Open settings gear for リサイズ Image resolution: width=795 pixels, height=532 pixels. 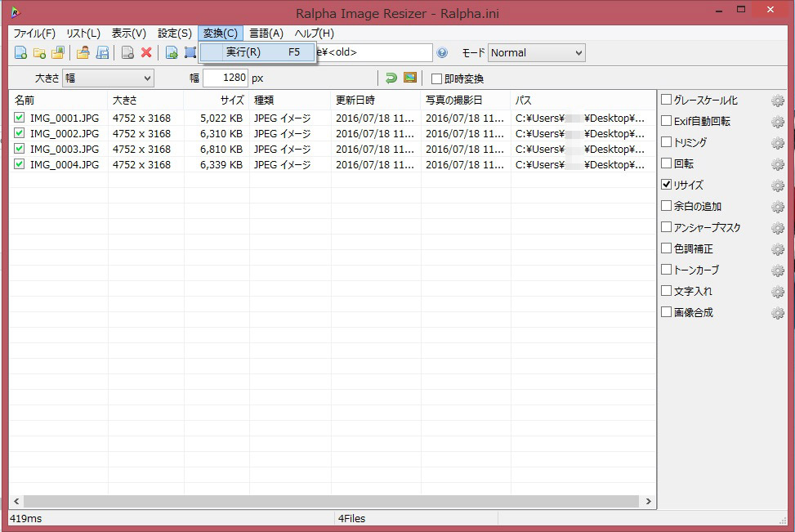777,186
